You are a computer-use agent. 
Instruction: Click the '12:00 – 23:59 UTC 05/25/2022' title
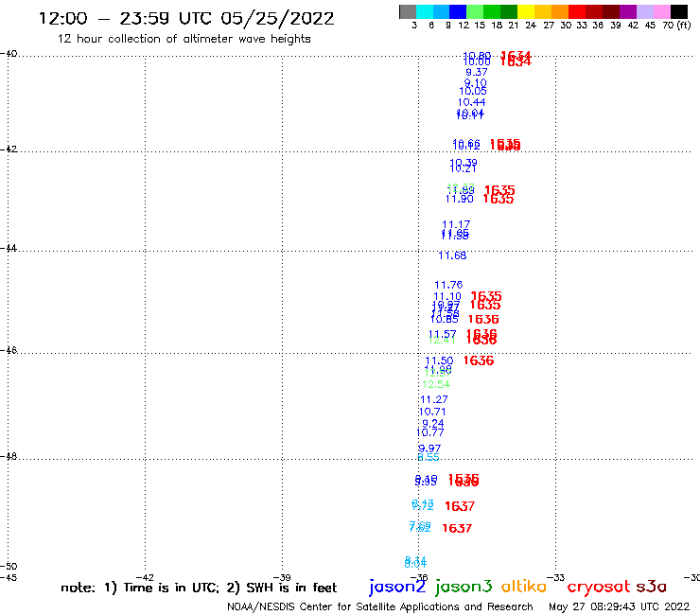[186, 19]
